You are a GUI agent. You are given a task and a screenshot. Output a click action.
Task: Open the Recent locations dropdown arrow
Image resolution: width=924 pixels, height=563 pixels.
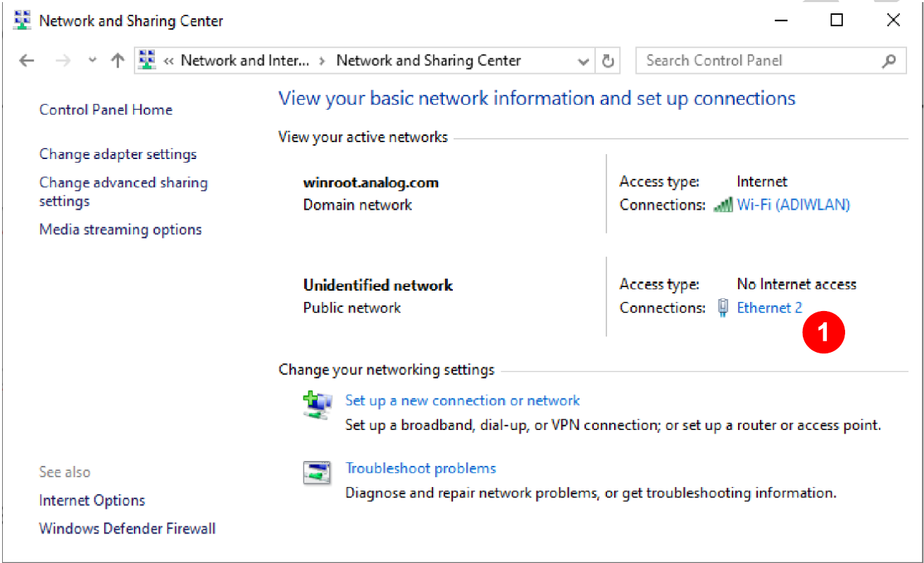pos(92,61)
